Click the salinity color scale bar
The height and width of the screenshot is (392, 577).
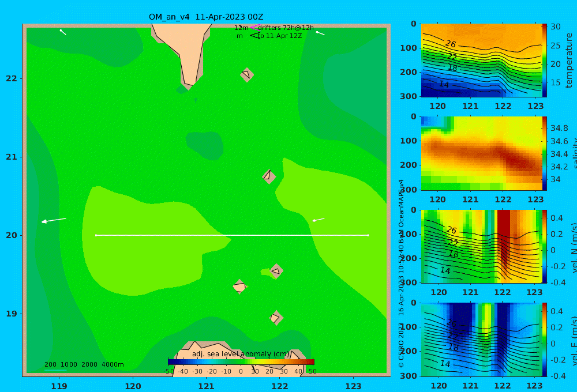pos(545,153)
